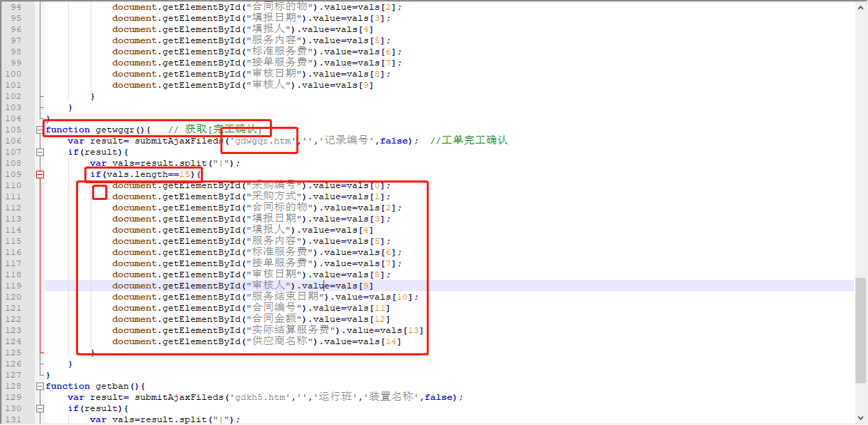Click line number 94 in the margin

(x=16, y=7)
